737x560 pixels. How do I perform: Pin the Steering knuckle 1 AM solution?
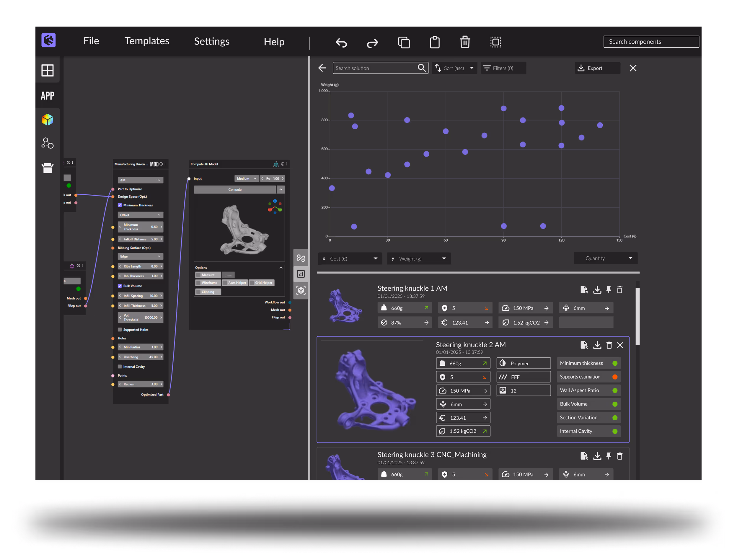click(609, 290)
